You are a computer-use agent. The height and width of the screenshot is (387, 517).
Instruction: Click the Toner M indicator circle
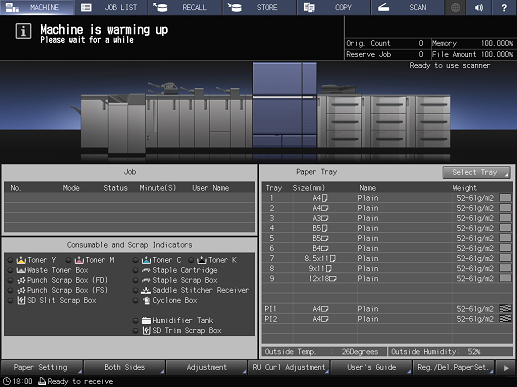(68, 260)
